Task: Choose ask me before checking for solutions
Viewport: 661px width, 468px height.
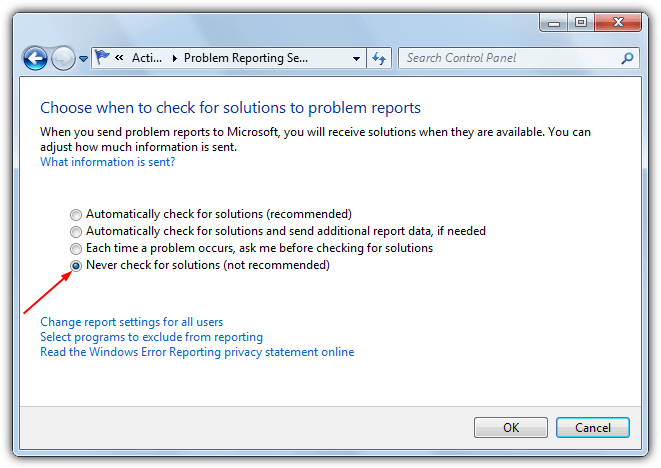Action: pyautogui.click(x=251, y=248)
